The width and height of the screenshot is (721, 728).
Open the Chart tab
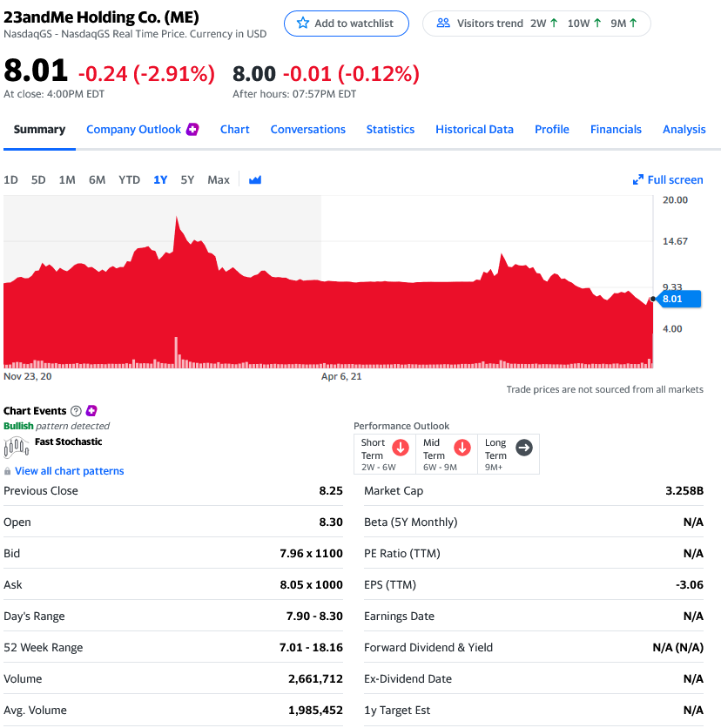(x=234, y=130)
